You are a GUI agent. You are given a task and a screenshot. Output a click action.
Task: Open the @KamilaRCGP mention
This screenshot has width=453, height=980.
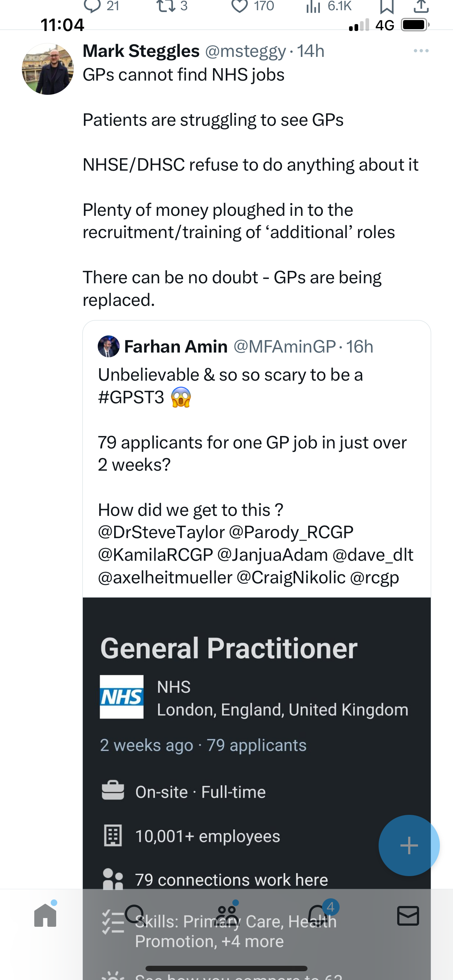coord(155,555)
